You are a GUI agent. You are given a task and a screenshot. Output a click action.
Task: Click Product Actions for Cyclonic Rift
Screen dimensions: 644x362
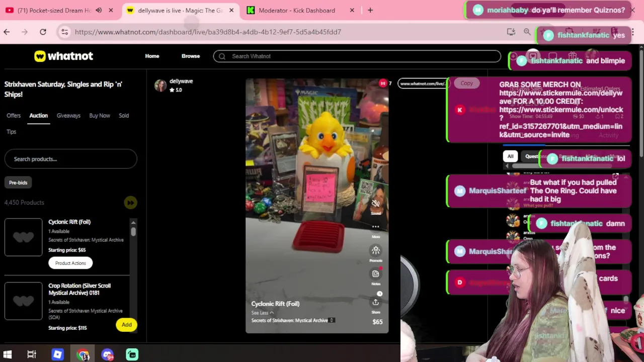[70, 263]
